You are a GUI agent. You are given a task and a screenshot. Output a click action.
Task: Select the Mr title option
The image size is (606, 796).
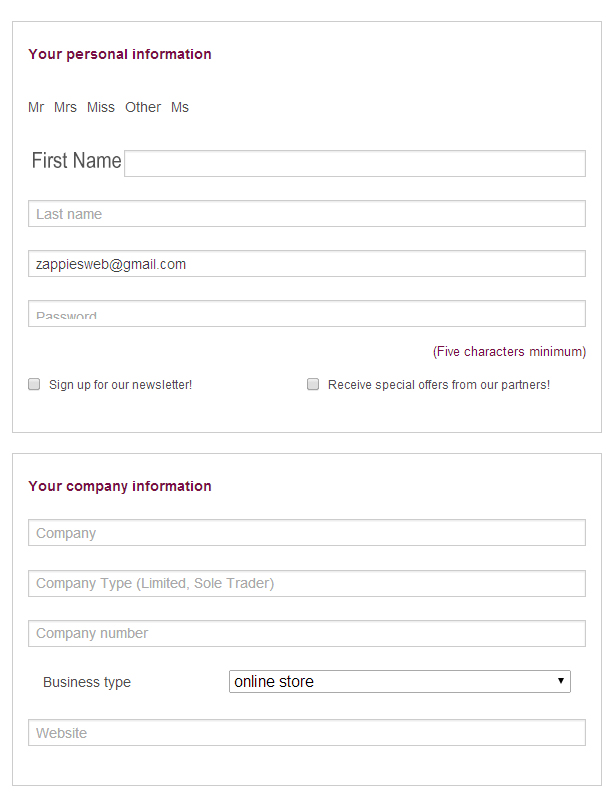(x=36, y=107)
